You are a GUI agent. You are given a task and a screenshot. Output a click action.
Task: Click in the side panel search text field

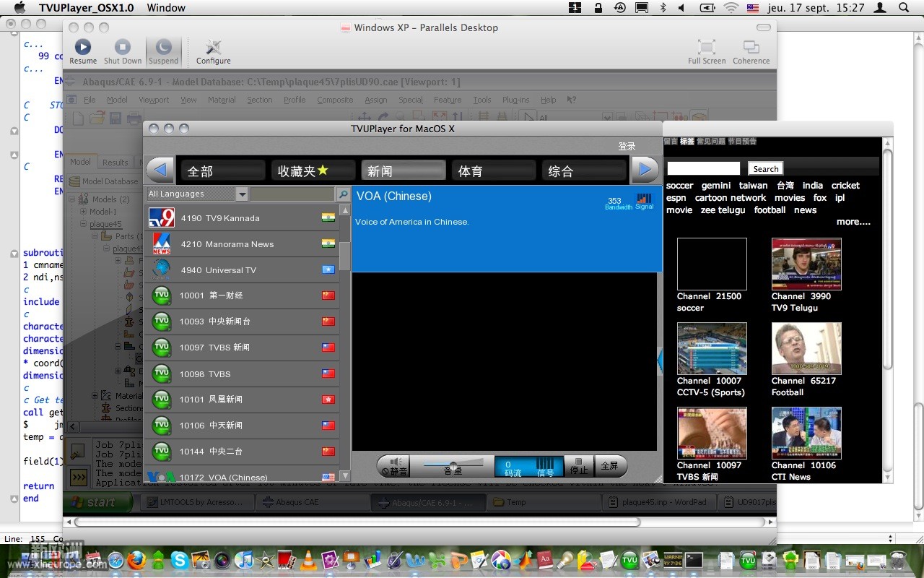coord(704,168)
